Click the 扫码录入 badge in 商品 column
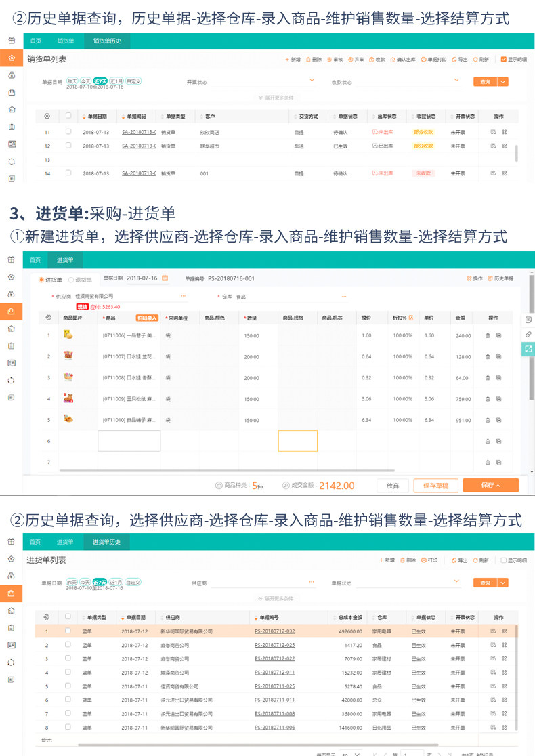This screenshot has height=756, width=535. (146, 318)
